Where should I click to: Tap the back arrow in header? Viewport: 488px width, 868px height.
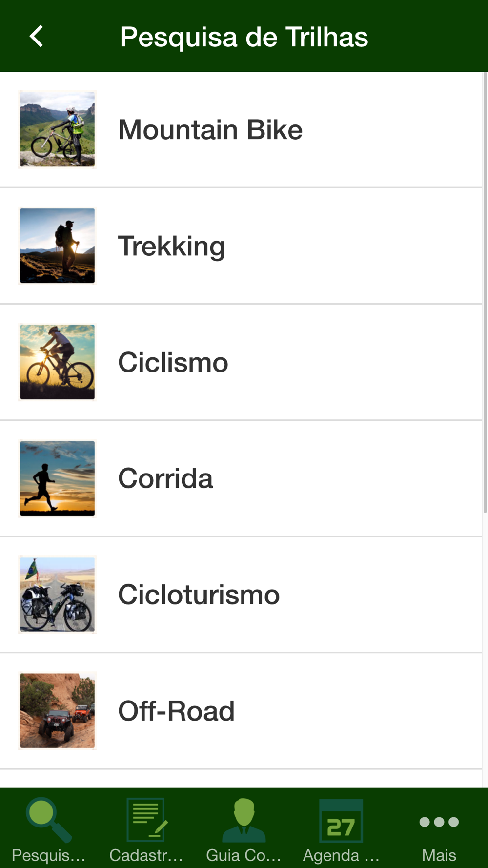pos(37,37)
